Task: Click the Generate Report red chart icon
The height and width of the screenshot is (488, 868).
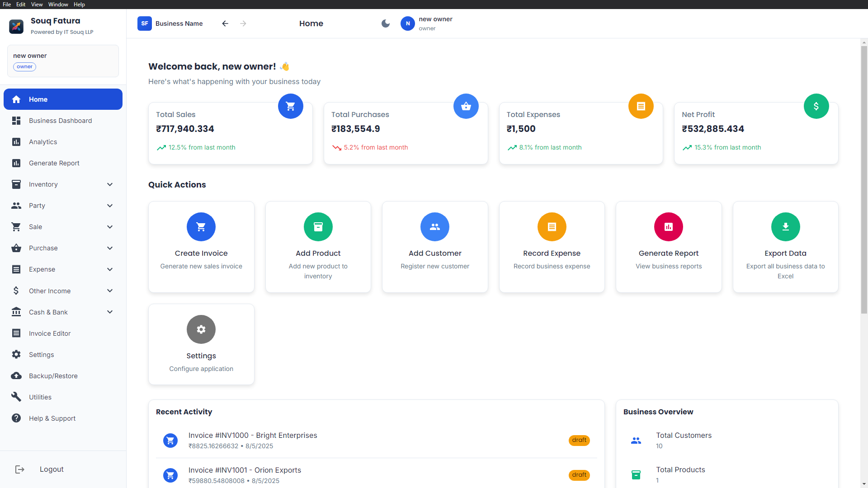Action: (668, 227)
